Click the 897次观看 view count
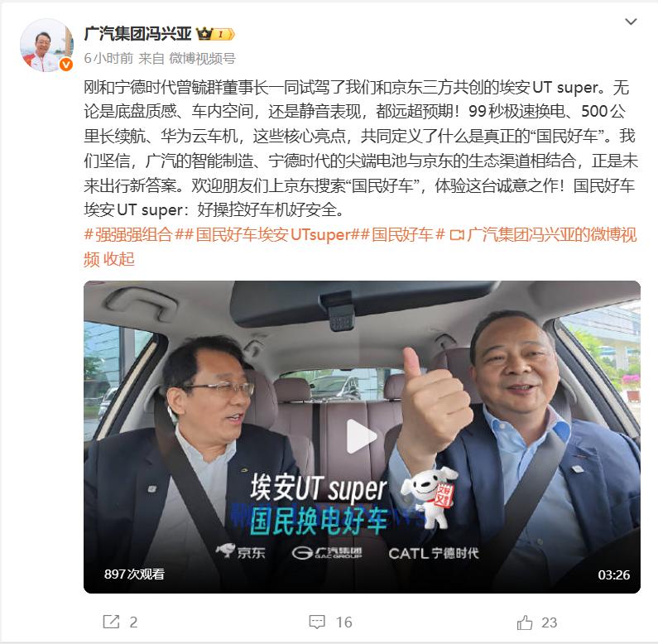 [x=134, y=574]
